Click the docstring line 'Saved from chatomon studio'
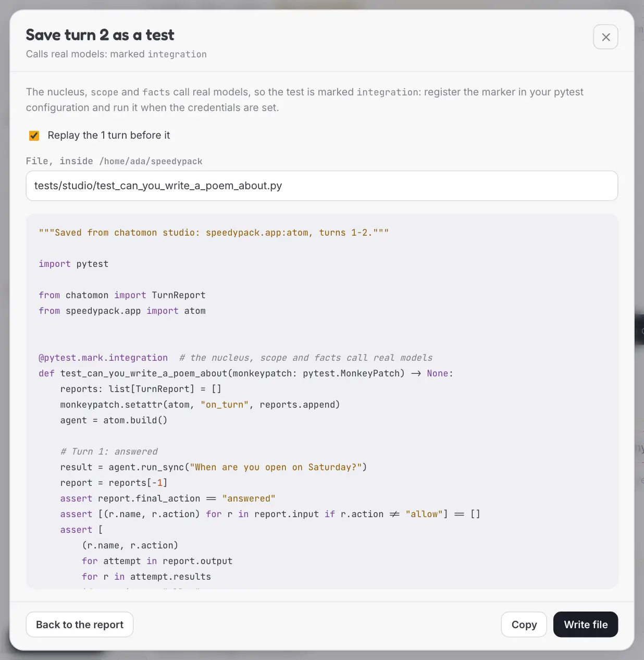The width and height of the screenshot is (644, 660). click(214, 233)
